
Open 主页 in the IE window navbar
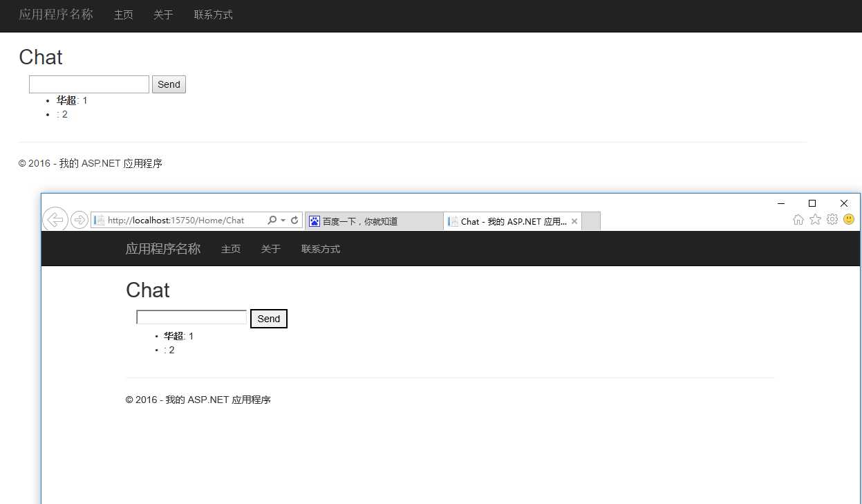pos(231,249)
